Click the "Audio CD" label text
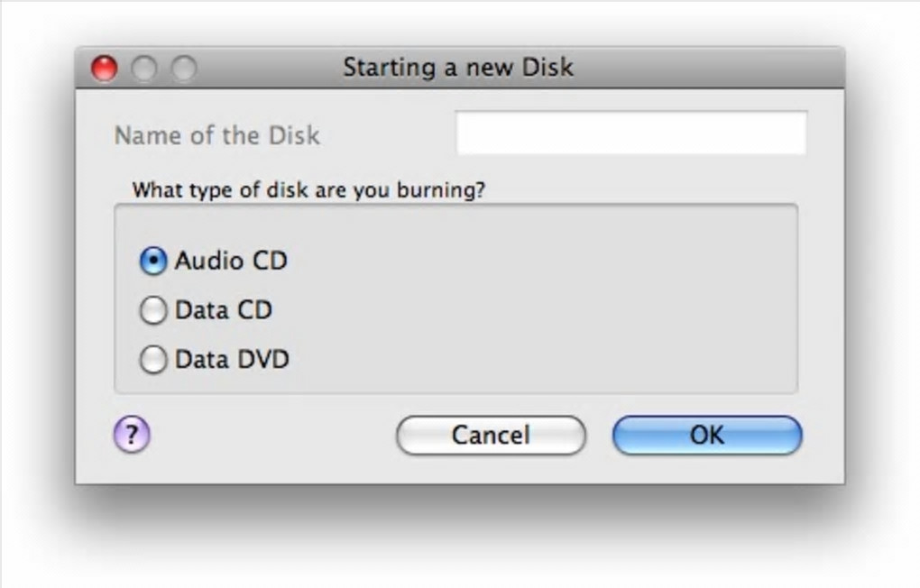 coord(231,261)
